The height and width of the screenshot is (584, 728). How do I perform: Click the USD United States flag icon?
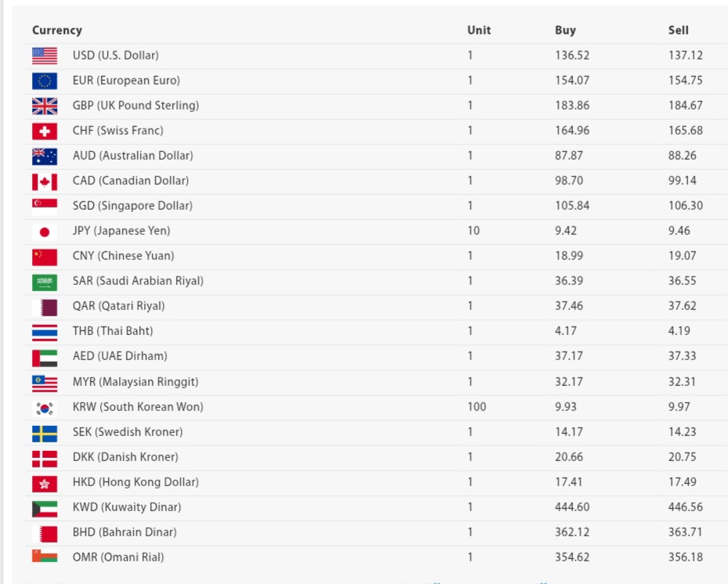45,56
